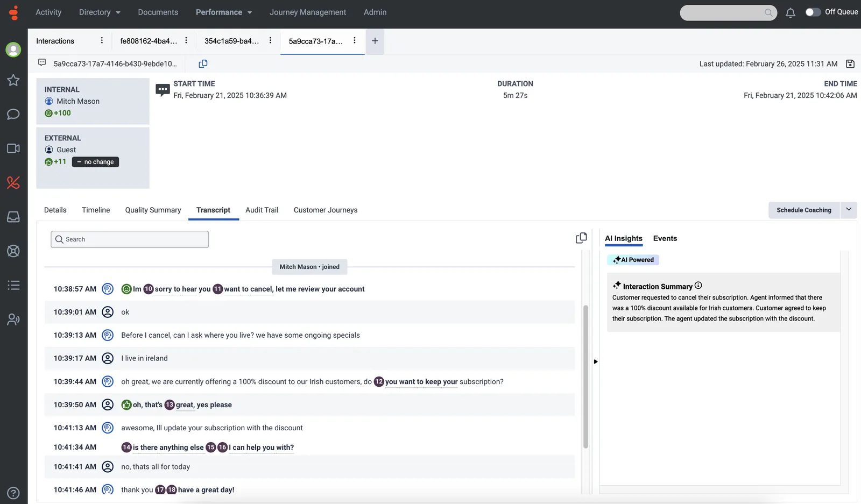Open the agent speaking icon in sidebar
Image resolution: width=861 pixels, height=504 pixels.
click(x=13, y=320)
